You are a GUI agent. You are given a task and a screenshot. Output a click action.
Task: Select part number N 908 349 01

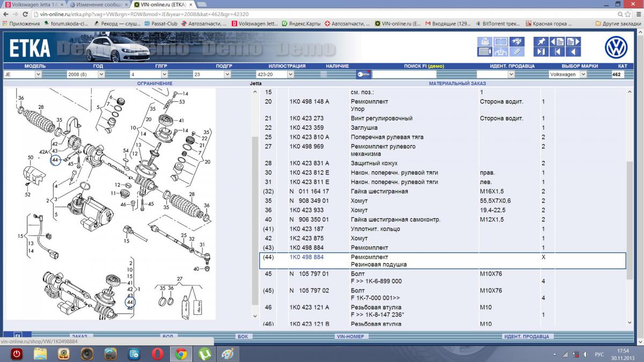click(x=309, y=201)
